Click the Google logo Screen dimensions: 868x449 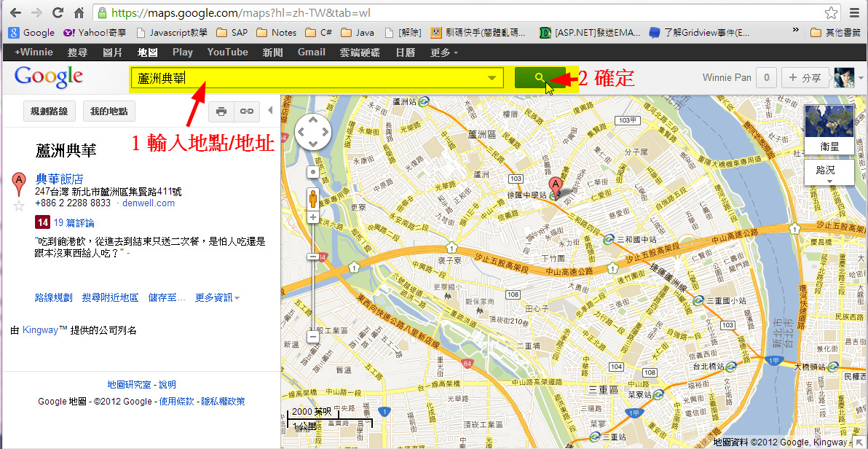49,77
